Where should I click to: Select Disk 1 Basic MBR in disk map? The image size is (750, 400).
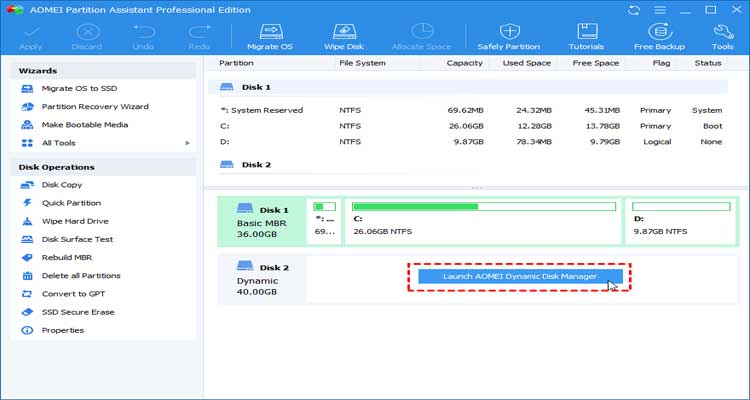click(262, 222)
